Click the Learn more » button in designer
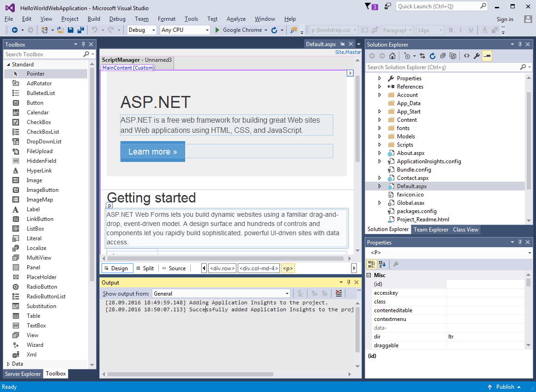 coord(152,152)
